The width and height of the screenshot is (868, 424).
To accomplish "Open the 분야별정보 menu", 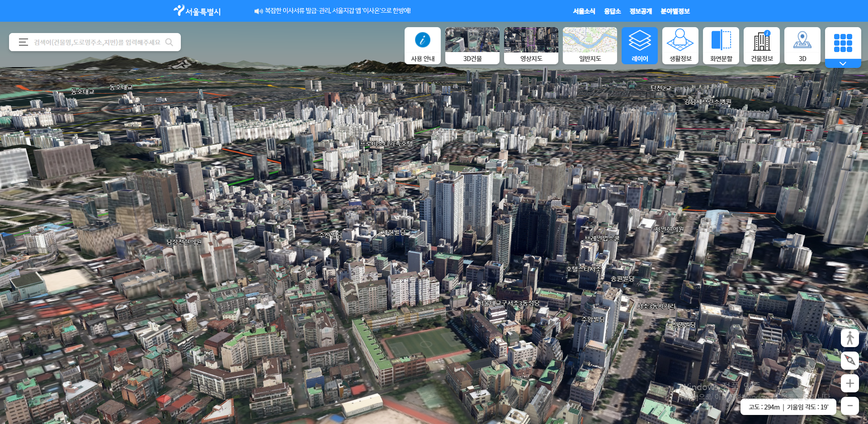I will tap(675, 11).
